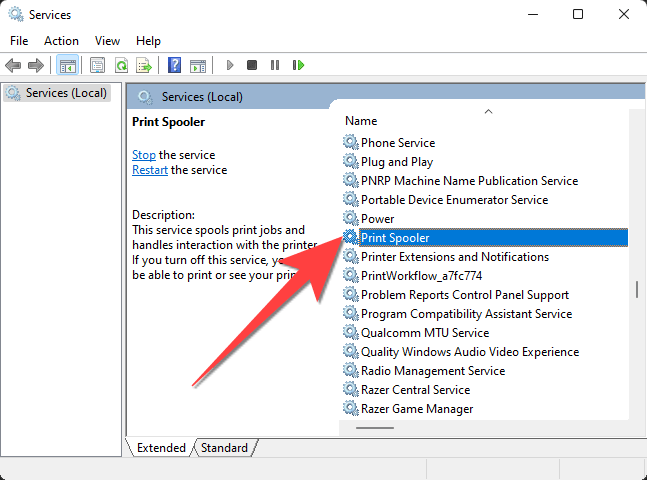Screen dimensions: 647x480
Task: Select Printer Extensions and Notifications service
Action: 454,257
